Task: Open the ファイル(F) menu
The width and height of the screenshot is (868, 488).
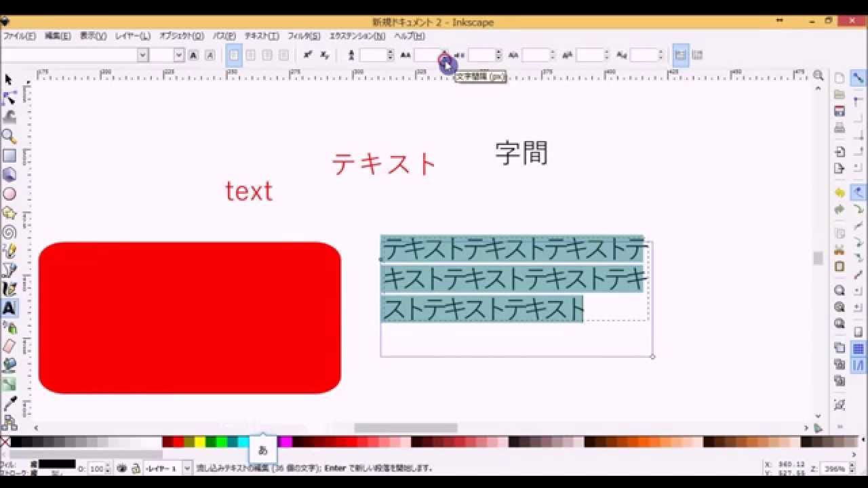Action: 20,36
